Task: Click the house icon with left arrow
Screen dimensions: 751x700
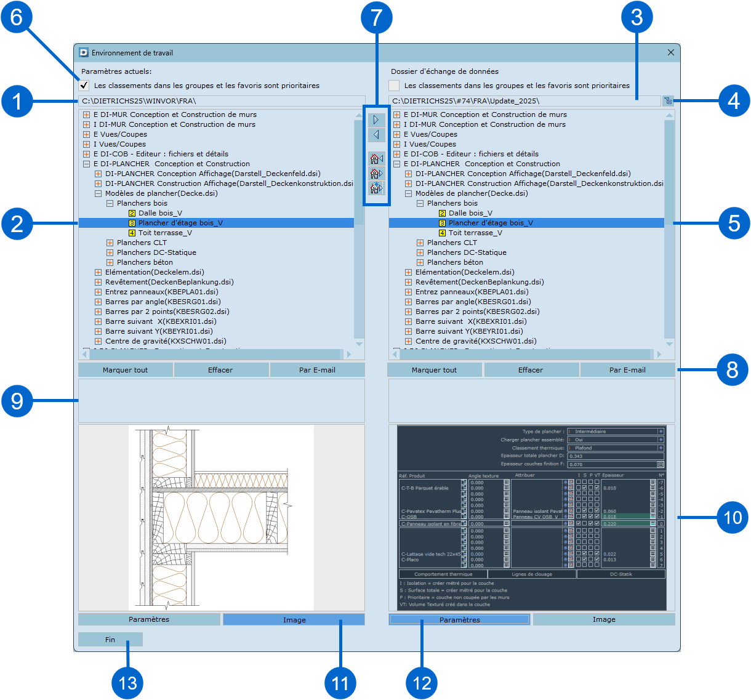Action: pos(376,159)
